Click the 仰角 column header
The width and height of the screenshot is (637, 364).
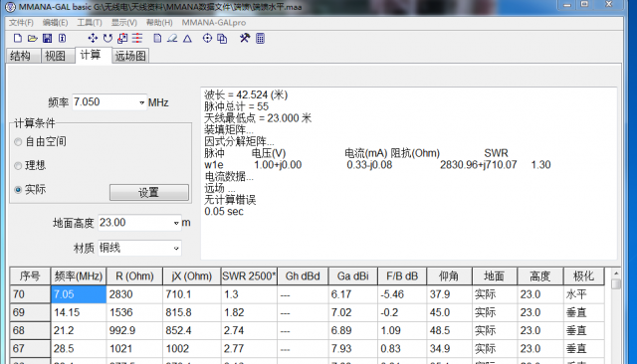pos(449,276)
